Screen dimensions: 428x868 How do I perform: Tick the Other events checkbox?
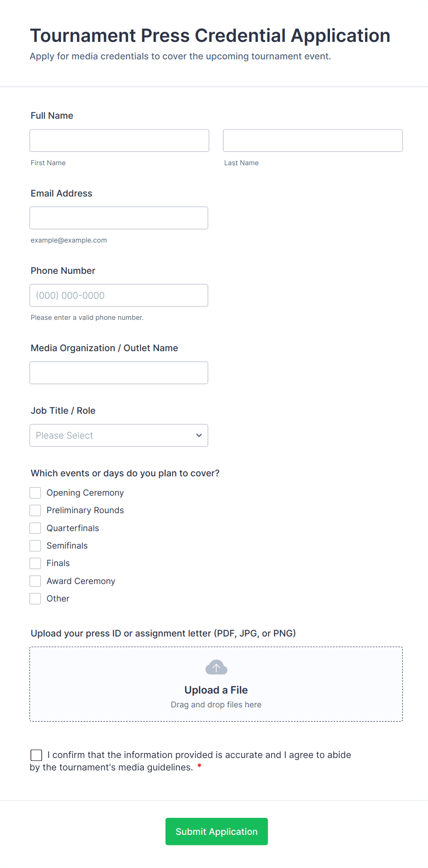35,599
